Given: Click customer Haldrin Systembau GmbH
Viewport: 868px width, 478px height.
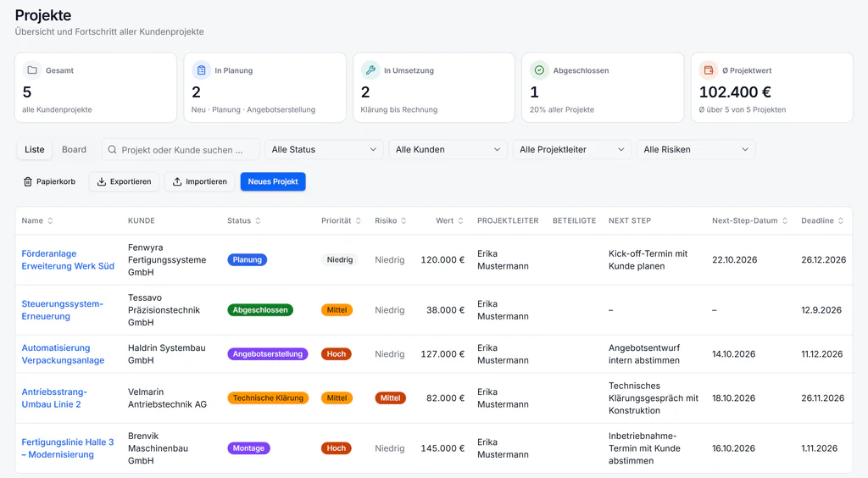Looking at the screenshot, I should pyautogui.click(x=167, y=354).
